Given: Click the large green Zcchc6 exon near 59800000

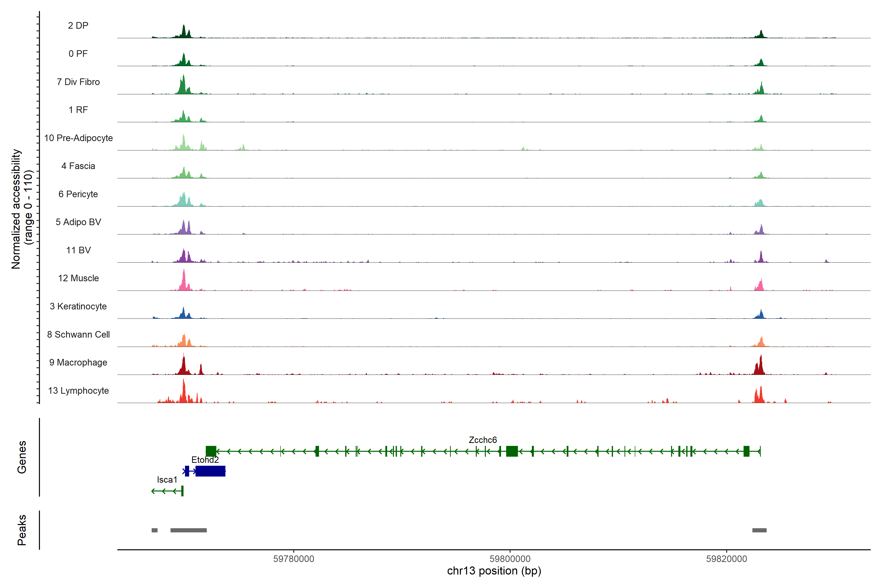Looking at the screenshot, I should tap(512, 451).
